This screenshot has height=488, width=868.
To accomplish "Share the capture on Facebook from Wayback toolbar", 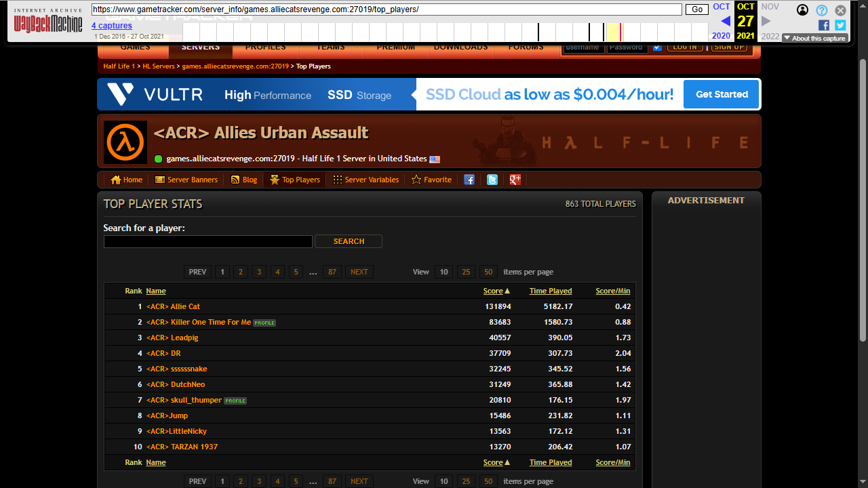I will coord(824,25).
